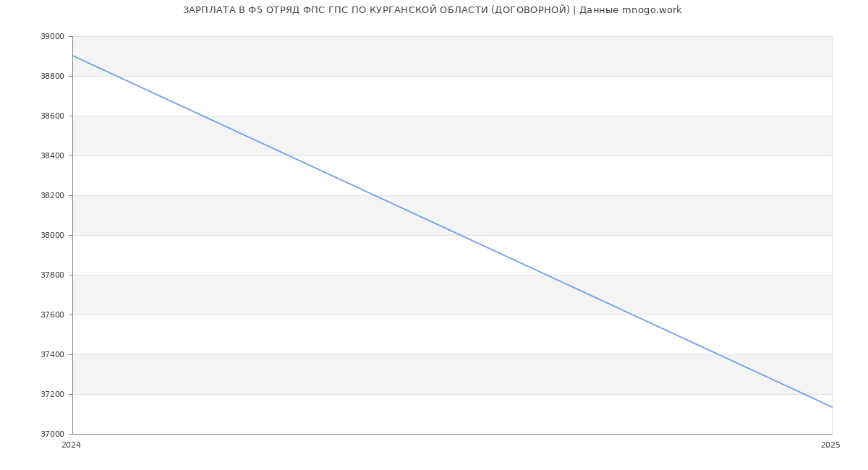Click the 37000 y-axis label
The width and height of the screenshot is (868, 470).
[52, 435]
